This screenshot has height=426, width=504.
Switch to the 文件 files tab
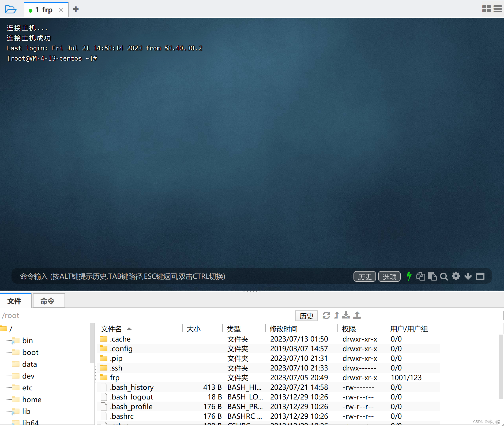coord(16,301)
